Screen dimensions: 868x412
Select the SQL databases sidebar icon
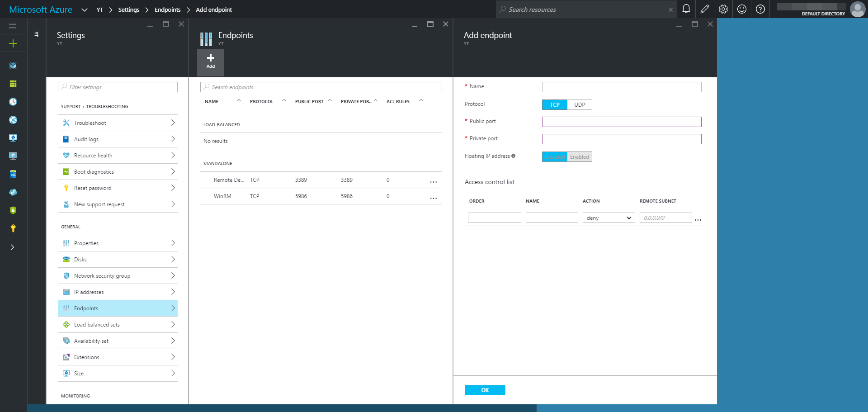[x=13, y=174]
